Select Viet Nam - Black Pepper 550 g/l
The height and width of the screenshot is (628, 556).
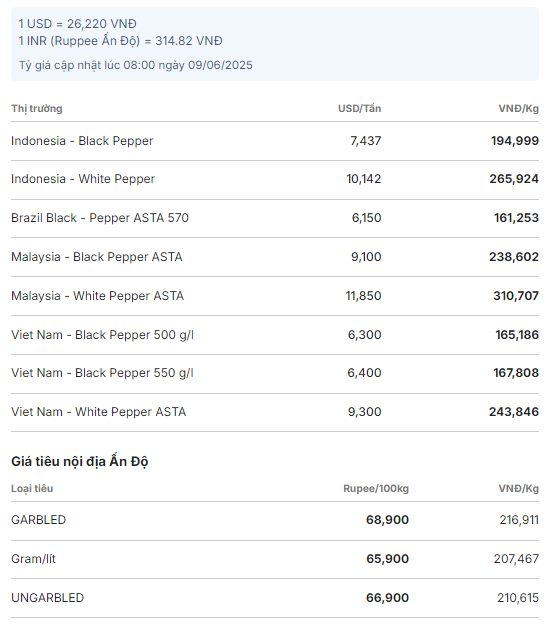click(x=275, y=373)
